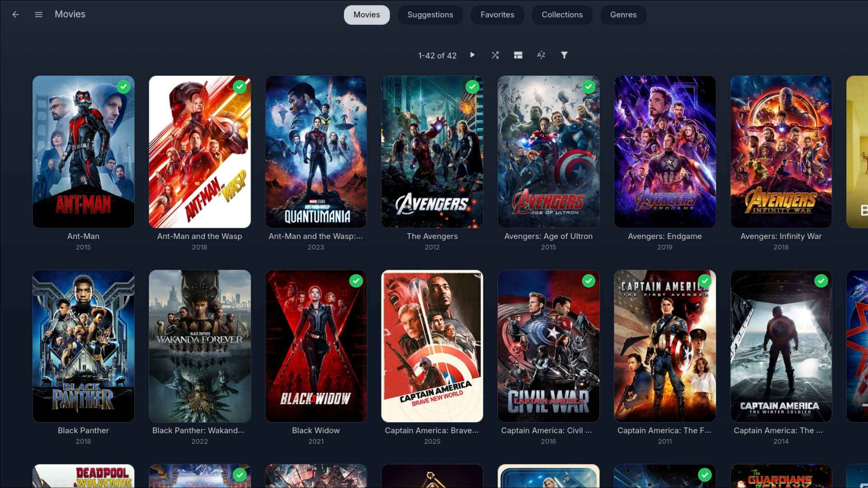Open the Genres tab

point(623,14)
